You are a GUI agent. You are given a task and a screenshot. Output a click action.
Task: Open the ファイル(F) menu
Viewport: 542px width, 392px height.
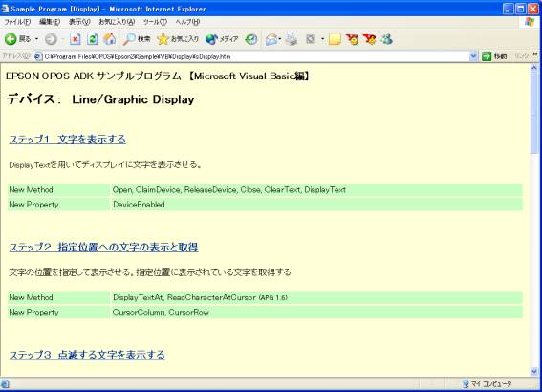tap(17, 22)
